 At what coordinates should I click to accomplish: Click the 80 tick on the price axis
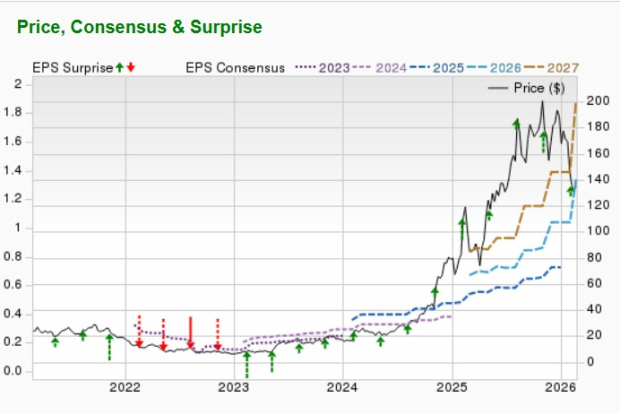pos(594,257)
